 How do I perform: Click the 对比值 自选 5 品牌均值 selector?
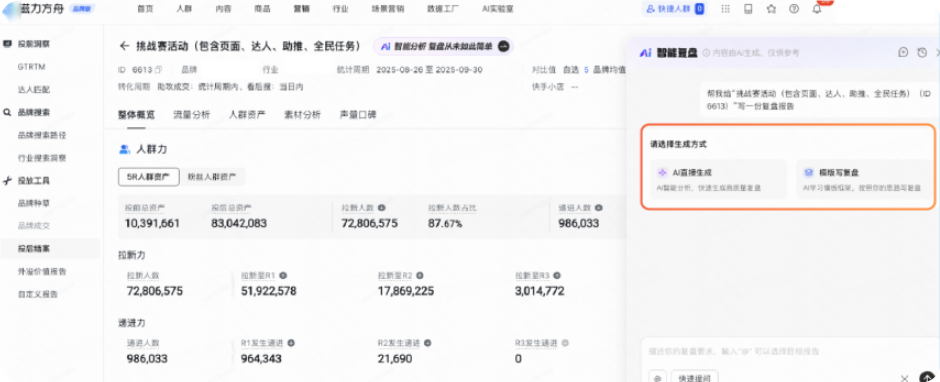[579, 70]
